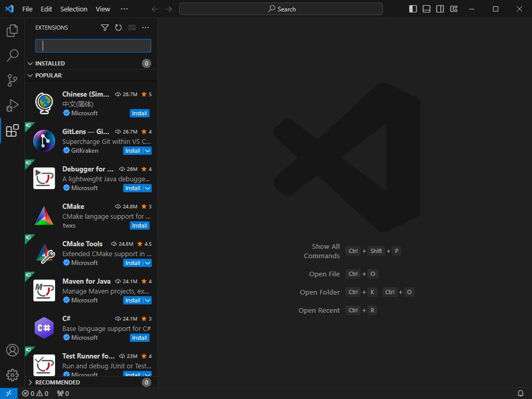Image resolution: width=532 pixels, height=399 pixels.
Task: Open Customize Layout icon
Action: tap(454, 9)
